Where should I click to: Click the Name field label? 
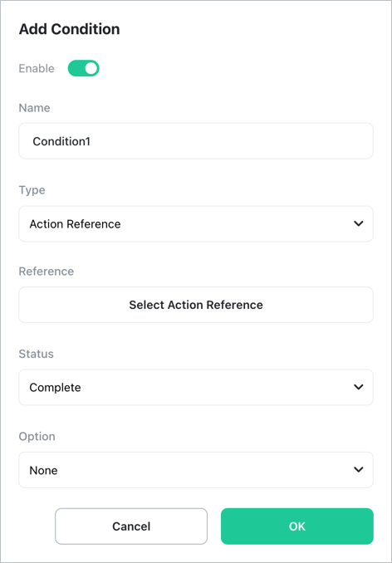(34, 108)
